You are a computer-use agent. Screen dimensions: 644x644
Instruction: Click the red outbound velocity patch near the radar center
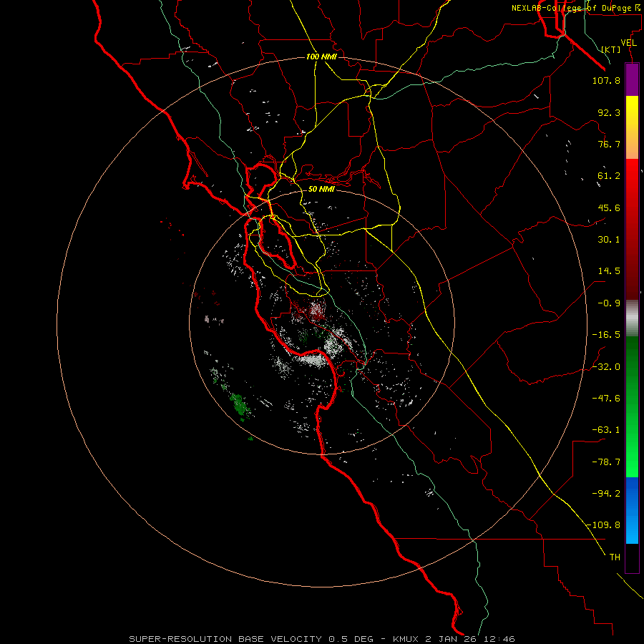(316, 311)
